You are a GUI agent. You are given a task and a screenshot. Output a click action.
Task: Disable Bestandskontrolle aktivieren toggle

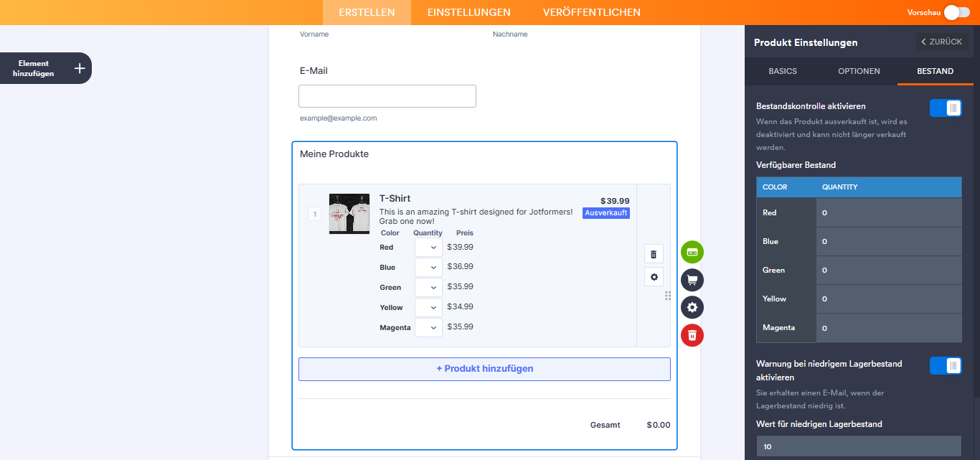click(946, 108)
